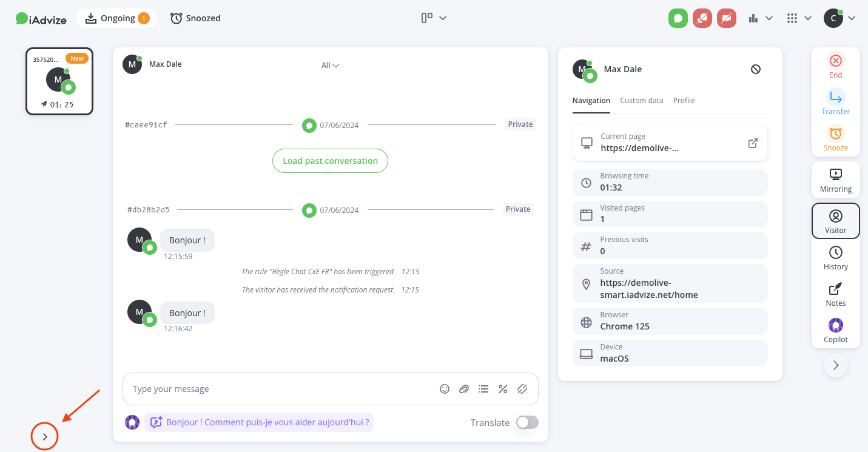Toggle the video availability red button
The image size is (868, 452).
(x=727, y=18)
